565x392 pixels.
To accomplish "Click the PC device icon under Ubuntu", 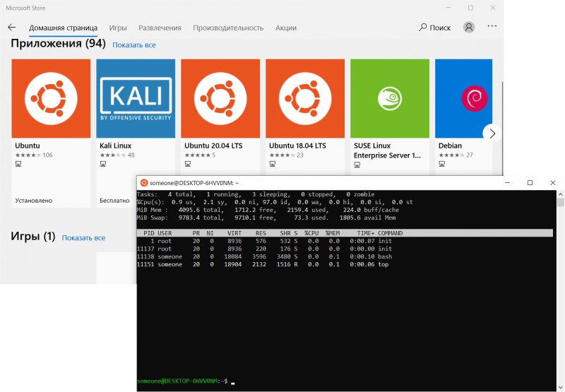I will (x=18, y=164).
